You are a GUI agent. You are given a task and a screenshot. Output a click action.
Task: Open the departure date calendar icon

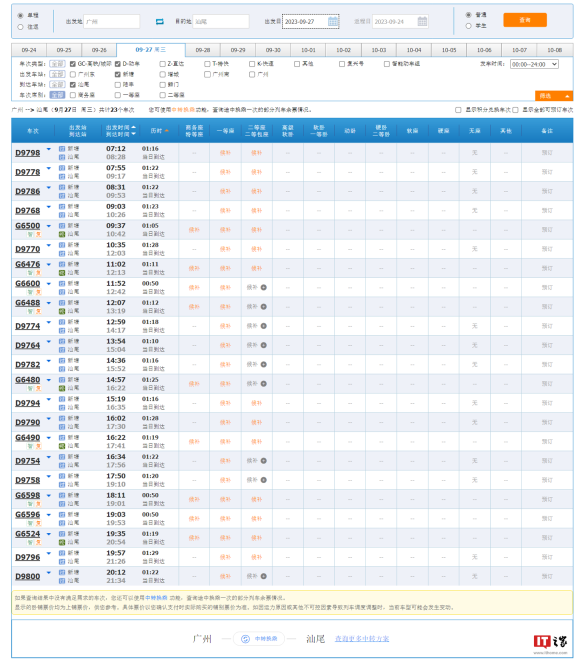(x=333, y=21)
